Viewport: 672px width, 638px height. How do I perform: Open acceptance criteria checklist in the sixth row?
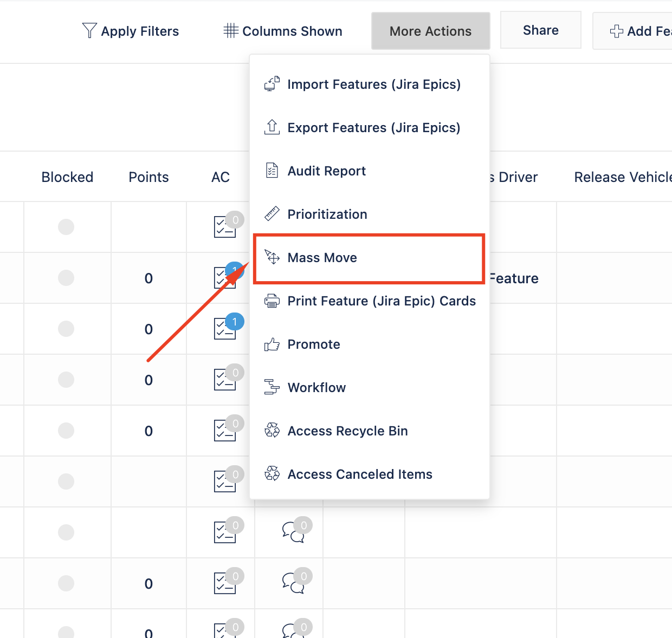coord(224,481)
